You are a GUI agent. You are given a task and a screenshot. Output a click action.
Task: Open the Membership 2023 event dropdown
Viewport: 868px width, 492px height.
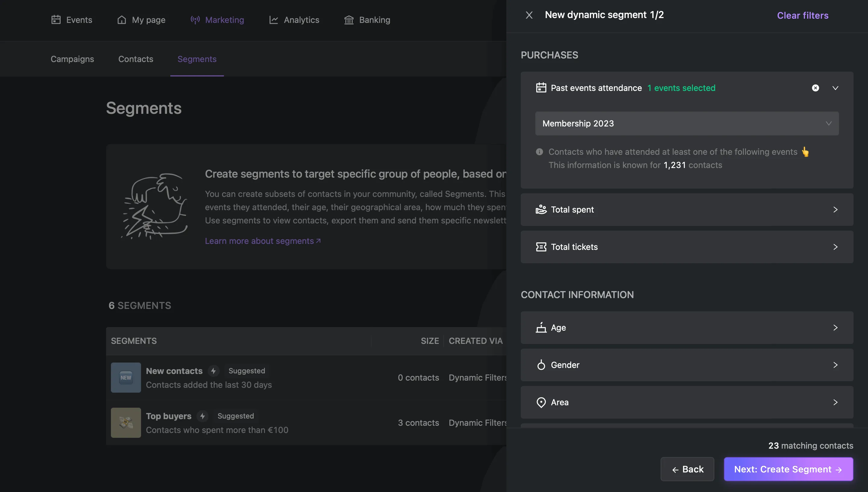(687, 123)
